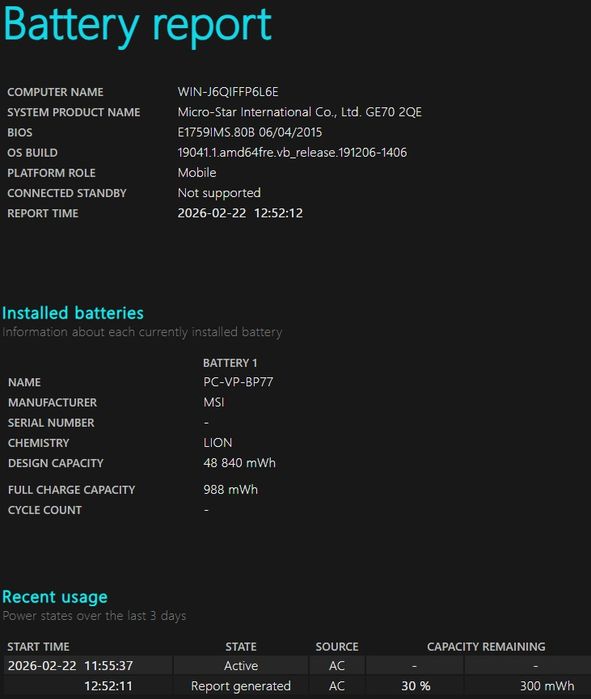Image resolution: width=591 pixels, height=699 pixels.
Task: Click the Not supported value
Action: point(219,193)
